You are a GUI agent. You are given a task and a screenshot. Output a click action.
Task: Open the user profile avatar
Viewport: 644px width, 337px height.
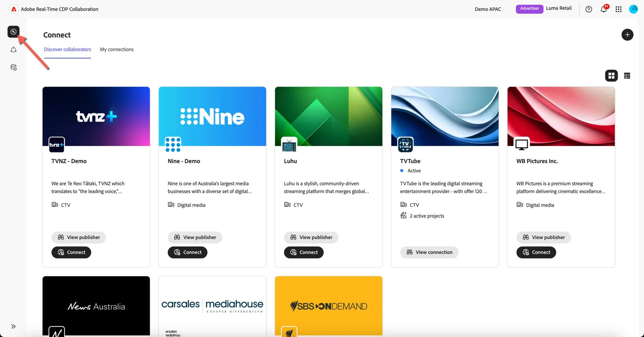pyautogui.click(x=633, y=9)
